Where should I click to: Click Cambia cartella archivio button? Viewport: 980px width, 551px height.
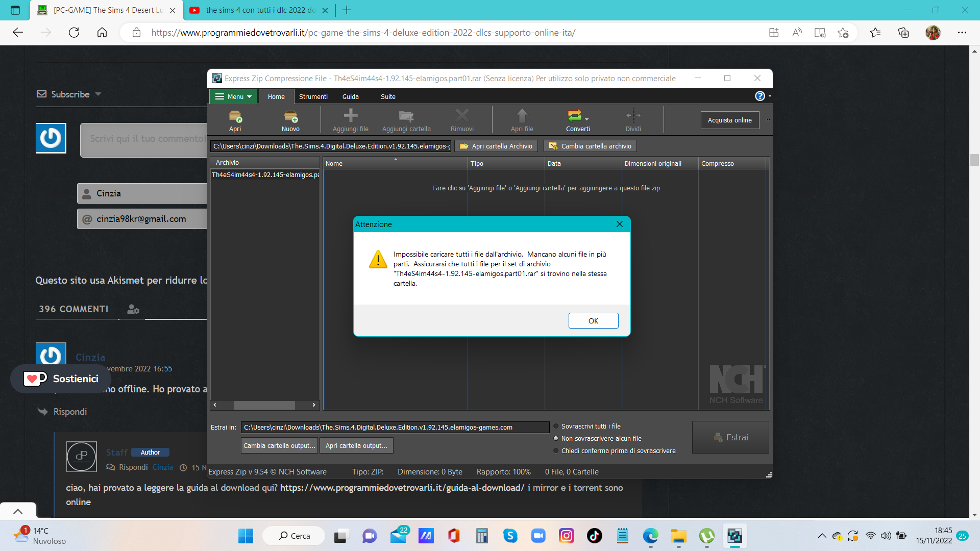pos(590,146)
